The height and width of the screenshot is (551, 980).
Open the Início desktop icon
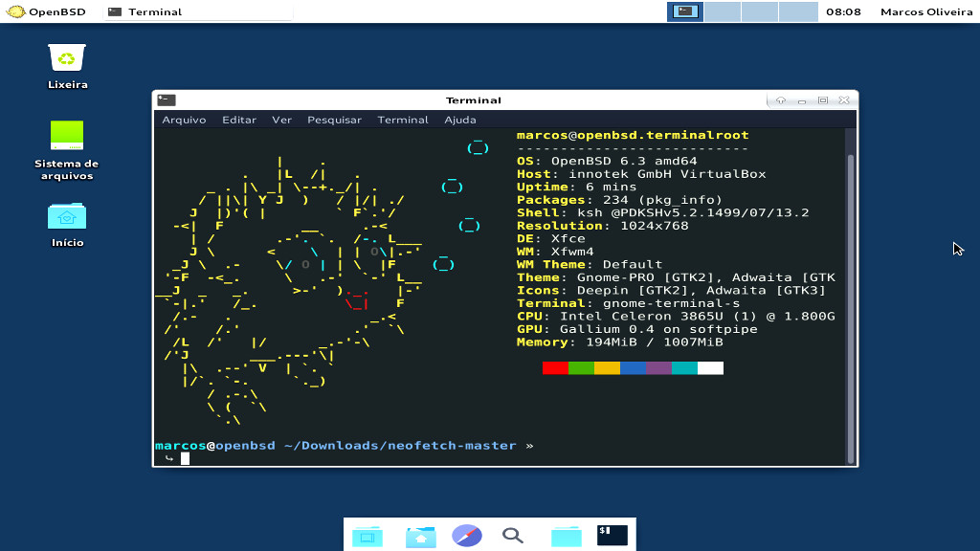(x=65, y=218)
